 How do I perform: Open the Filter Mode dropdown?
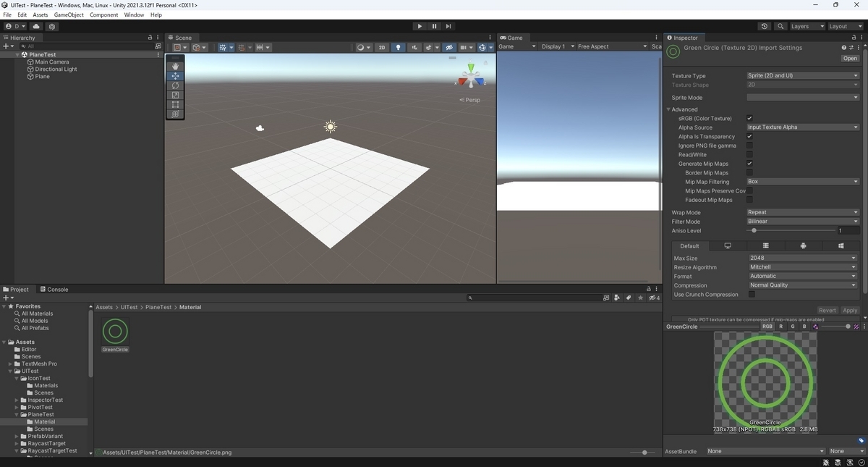pos(803,222)
